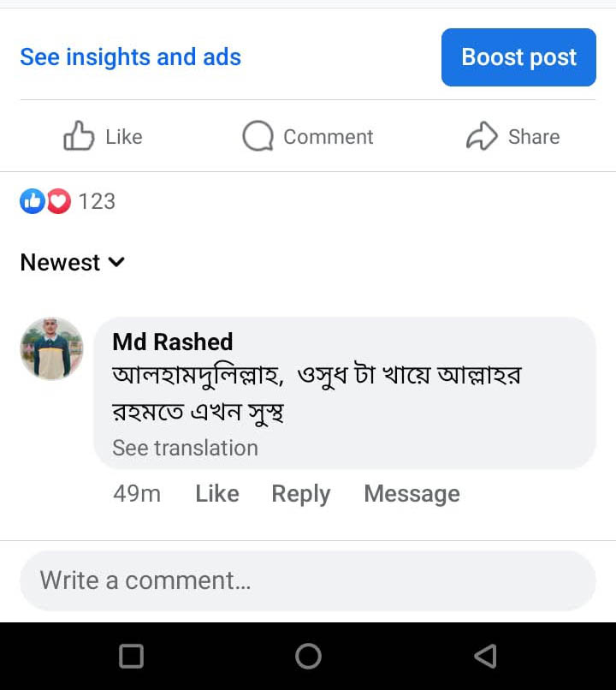Tap the thumbs-up Like icon

pos(79,136)
